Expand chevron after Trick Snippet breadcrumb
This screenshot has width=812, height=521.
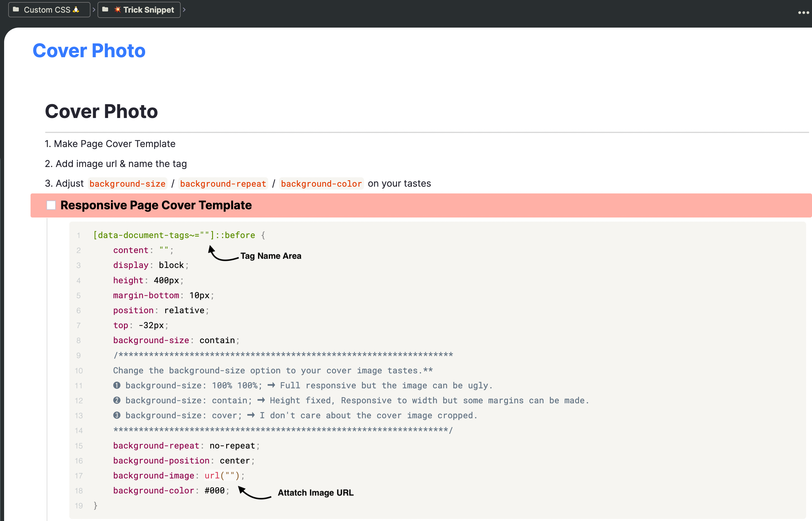point(184,10)
